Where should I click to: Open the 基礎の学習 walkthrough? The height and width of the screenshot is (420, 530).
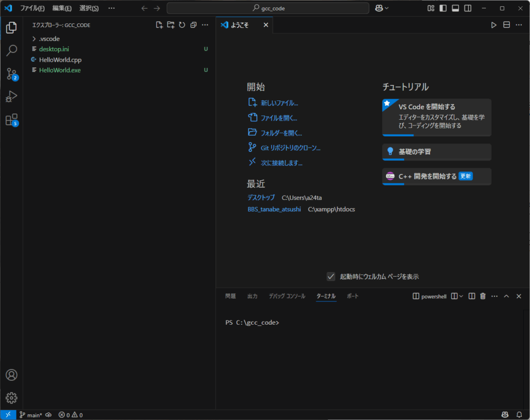pos(437,152)
